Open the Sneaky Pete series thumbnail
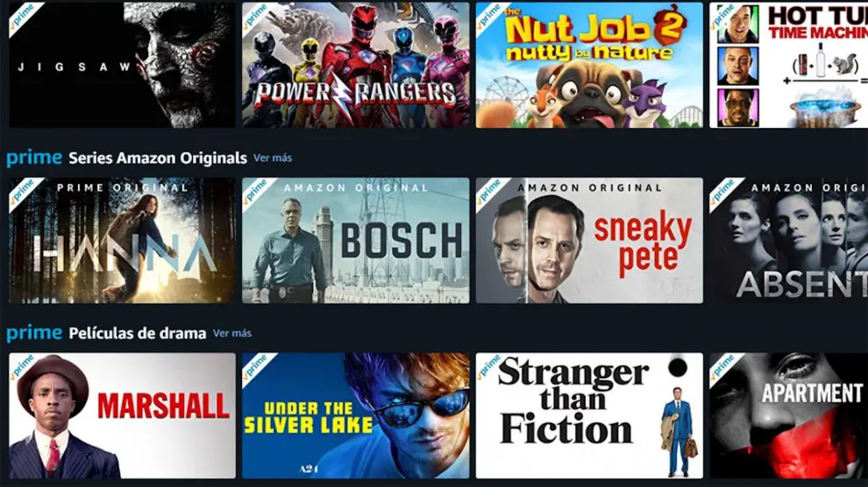 (x=589, y=241)
